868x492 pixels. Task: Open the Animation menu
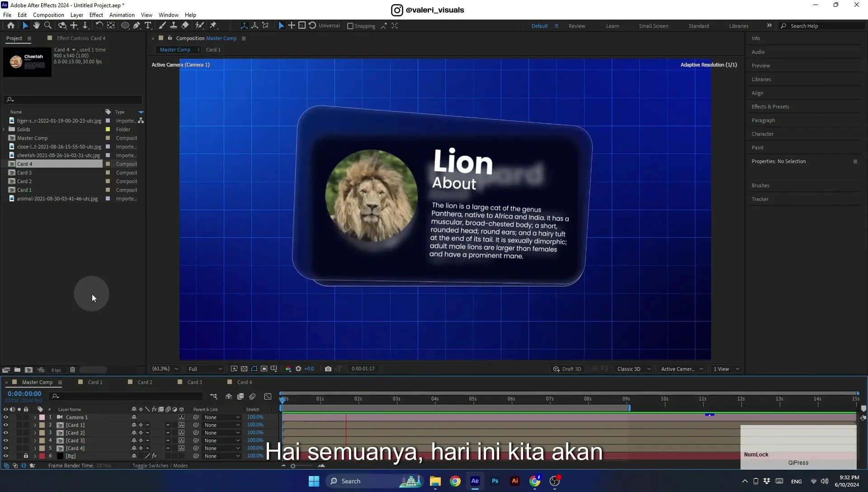122,15
